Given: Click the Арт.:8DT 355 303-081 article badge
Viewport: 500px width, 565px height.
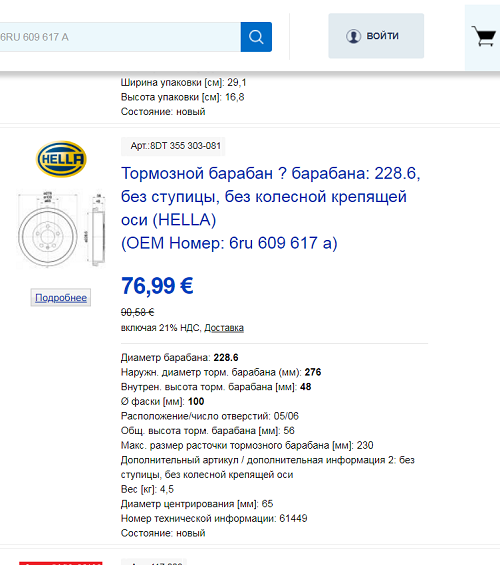Looking at the screenshot, I should [173, 146].
